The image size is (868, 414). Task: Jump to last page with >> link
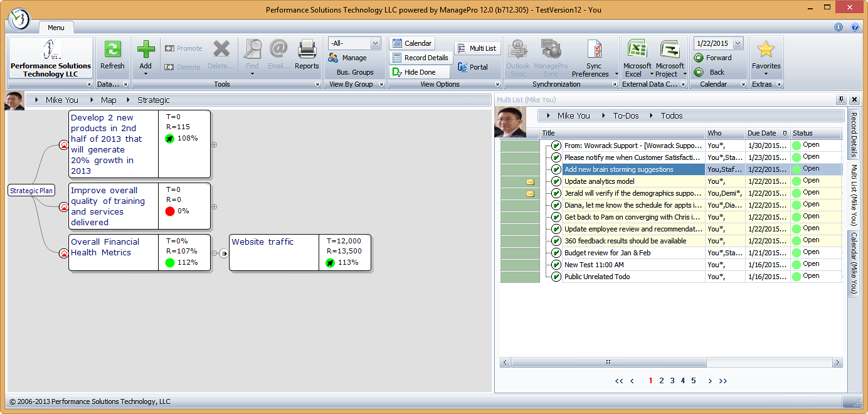click(x=723, y=381)
